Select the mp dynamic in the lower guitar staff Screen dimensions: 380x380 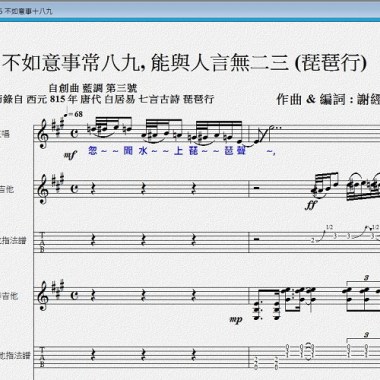click(x=236, y=320)
